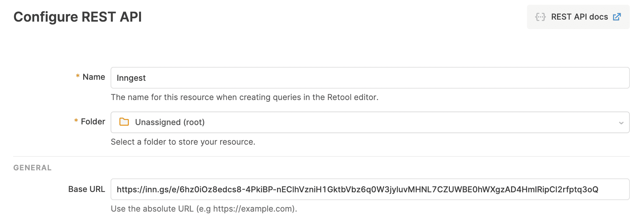Click the GENERAL section label

click(32, 167)
